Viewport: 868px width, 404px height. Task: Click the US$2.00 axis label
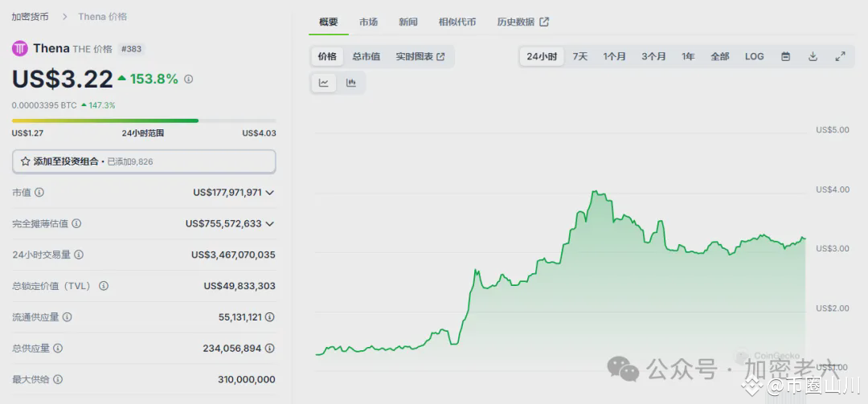832,308
